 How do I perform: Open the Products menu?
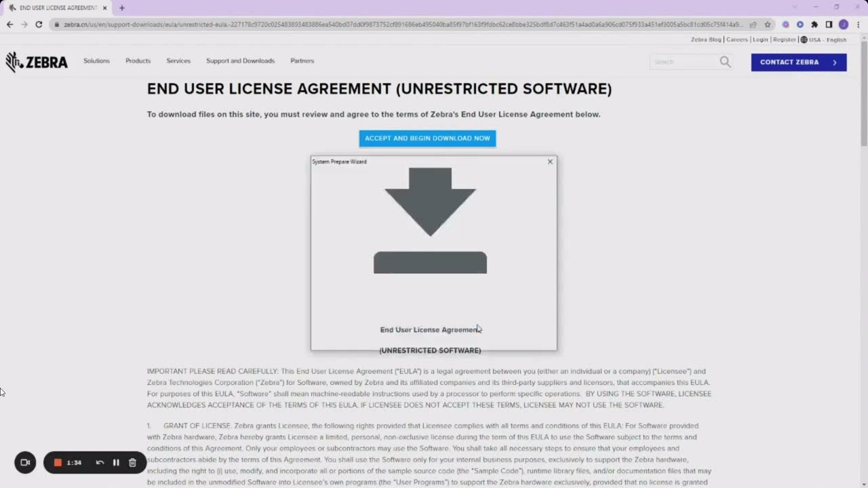[x=138, y=61]
